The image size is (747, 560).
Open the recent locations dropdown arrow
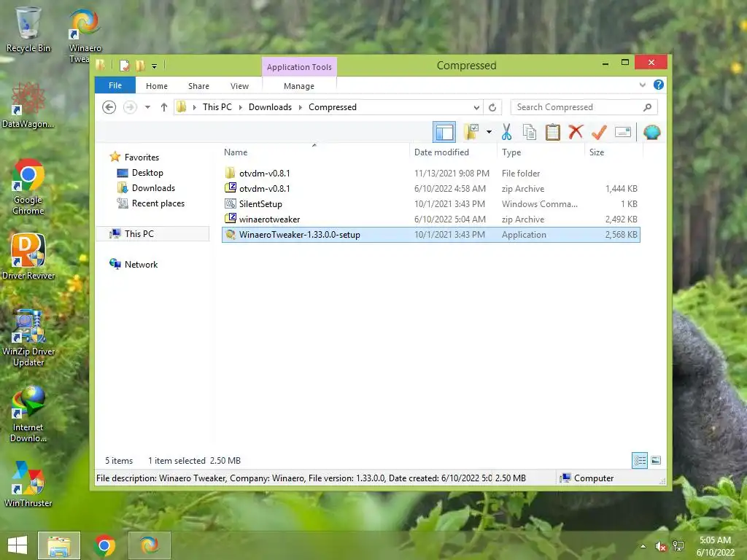click(147, 107)
